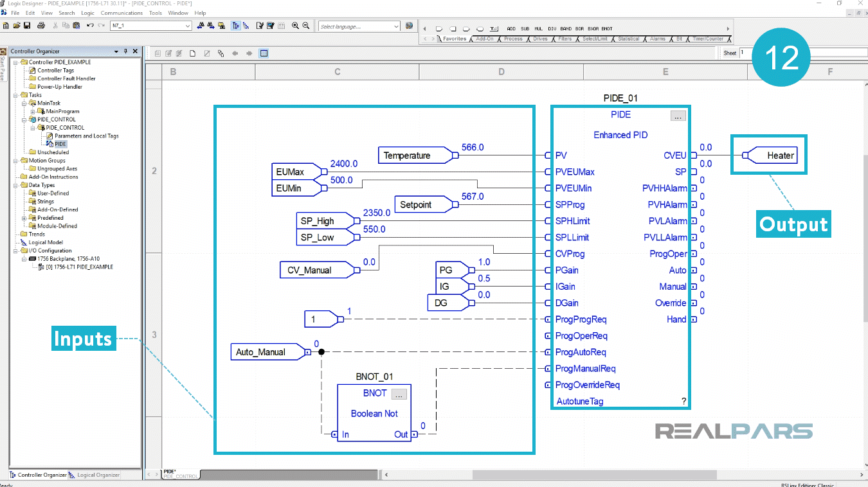
Task: Open the Logic menu
Action: 87,12
